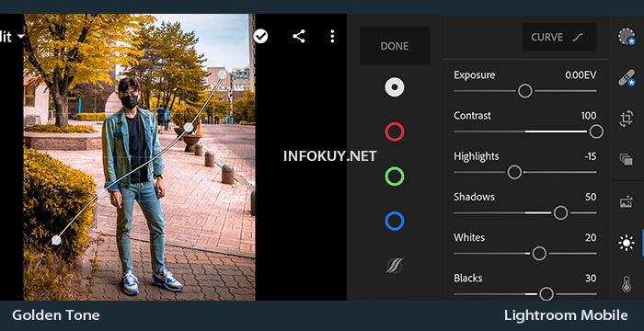Open the Auto photo enhance icon

(627, 202)
